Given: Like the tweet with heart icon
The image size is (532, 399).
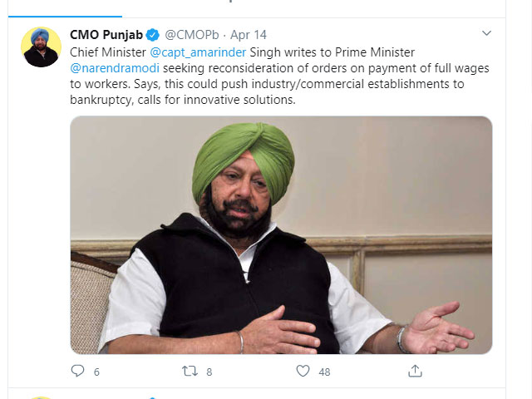Looking at the screenshot, I should (303, 371).
